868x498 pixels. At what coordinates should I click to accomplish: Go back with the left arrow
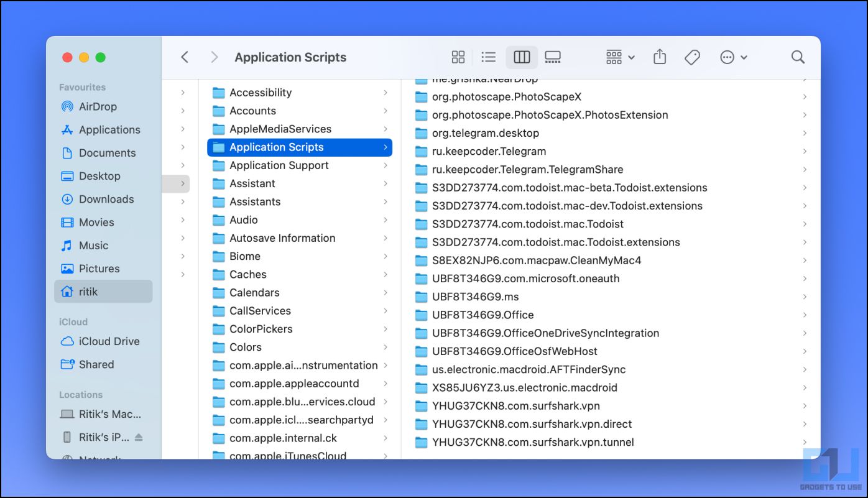(185, 57)
